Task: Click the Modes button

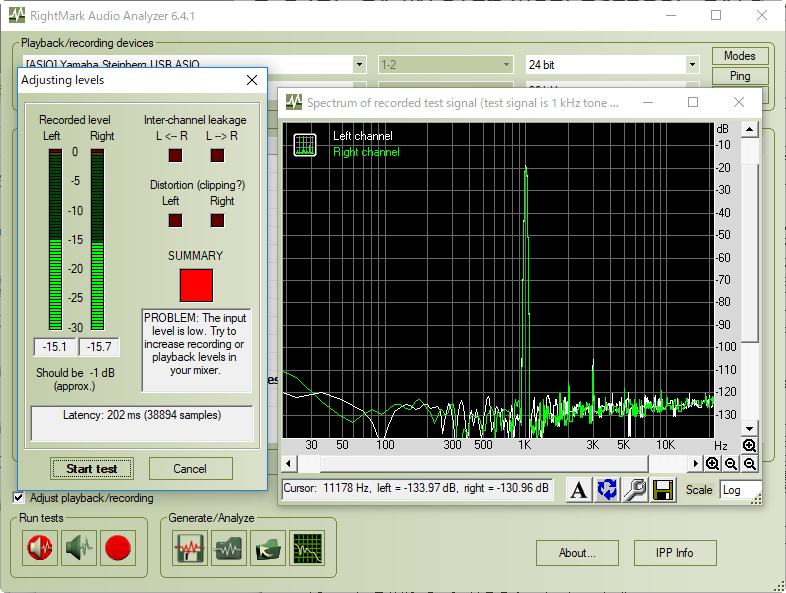Action: pyautogui.click(x=740, y=56)
